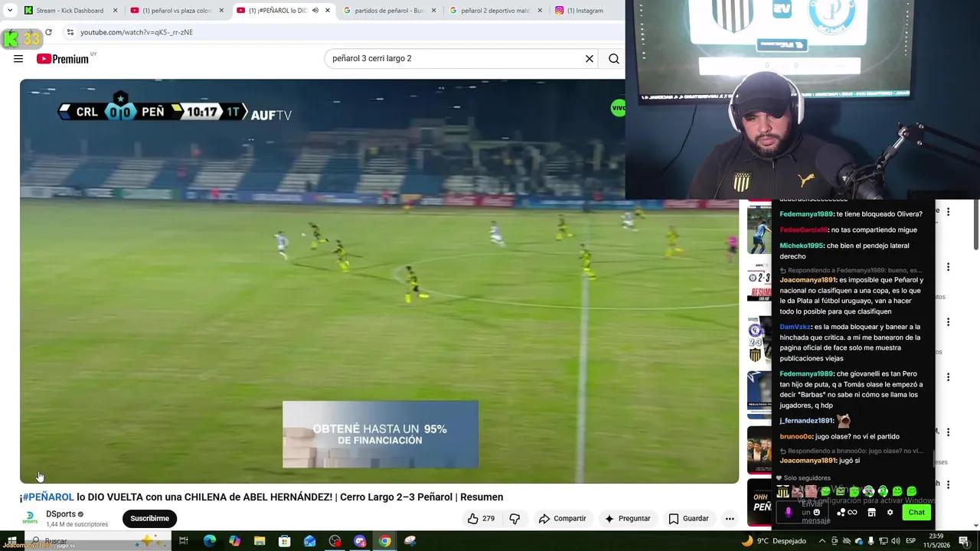This screenshot has width=980, height=551.
Task: Close the peñarol vs plaza colonia tab
Action: click(221, 11)
